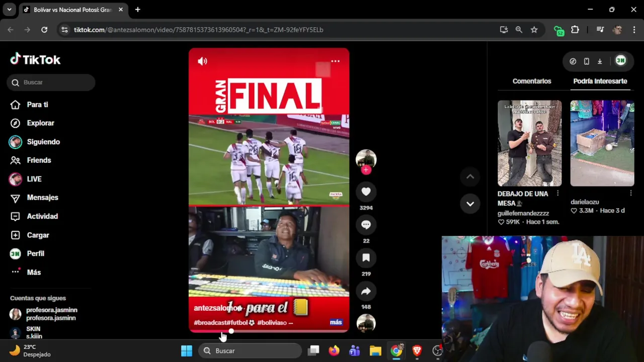Open Chrome profile avatar
Screen dimensions: 644x362
pos(617,30)
